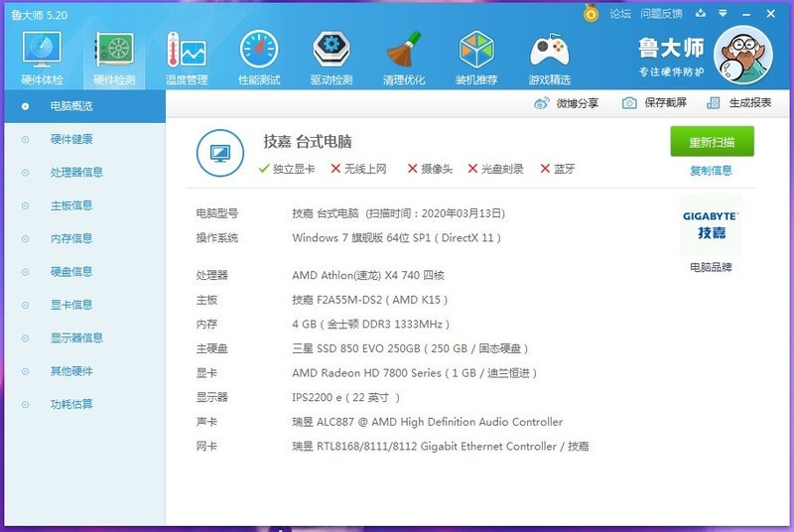Open 清理优化 cleanup broom icon
The height and width of the screenshot is (532, 794).
pos(404,58)
